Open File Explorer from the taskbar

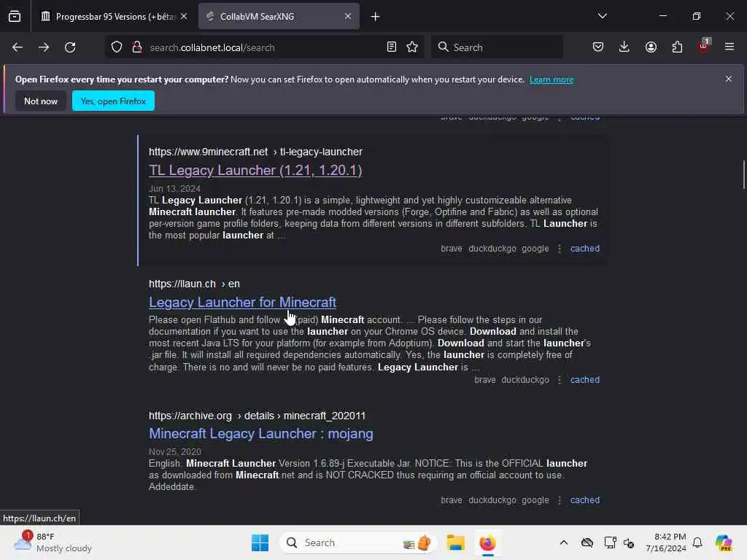tap(455, 542)
